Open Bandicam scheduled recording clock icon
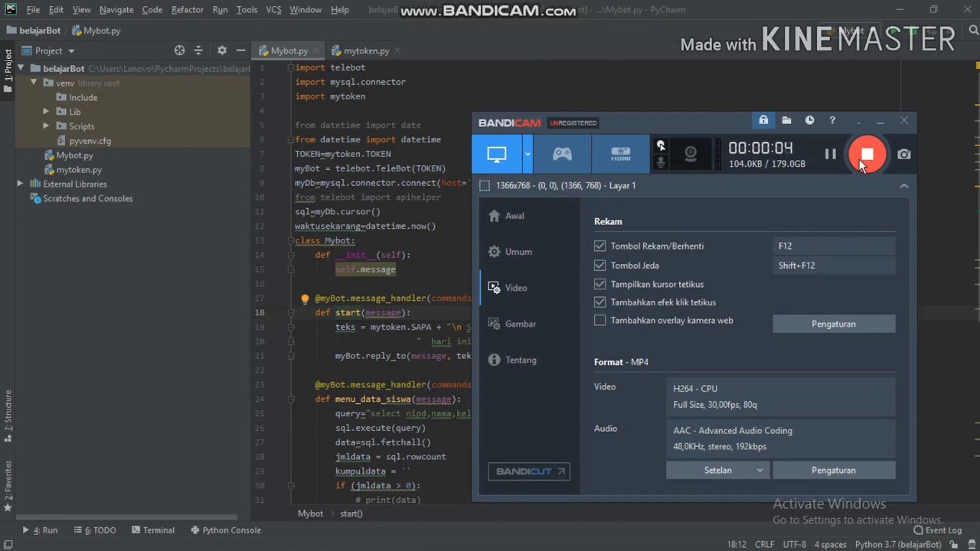The width and height of the screenshot is (980, 551). [x=809, y=120]
